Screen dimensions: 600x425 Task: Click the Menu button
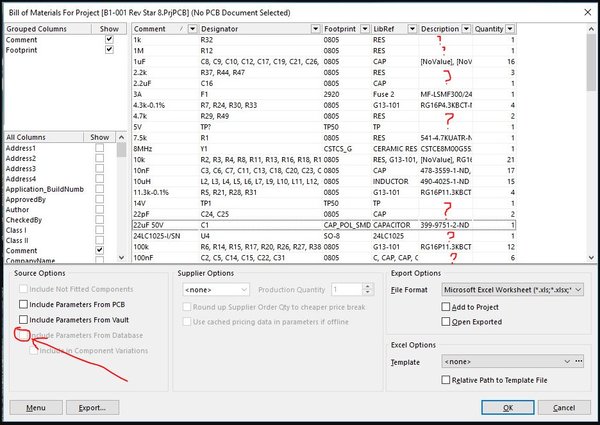tap(36, 407)
